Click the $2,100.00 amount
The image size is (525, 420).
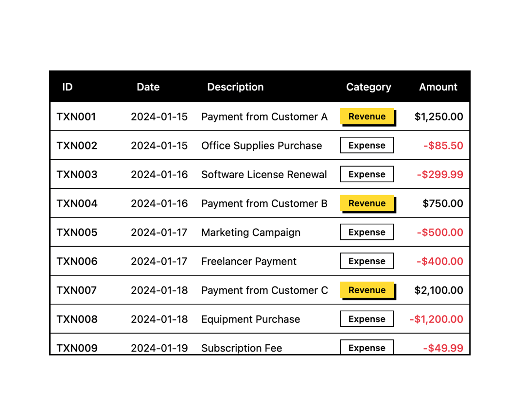[x=438, y=290]
